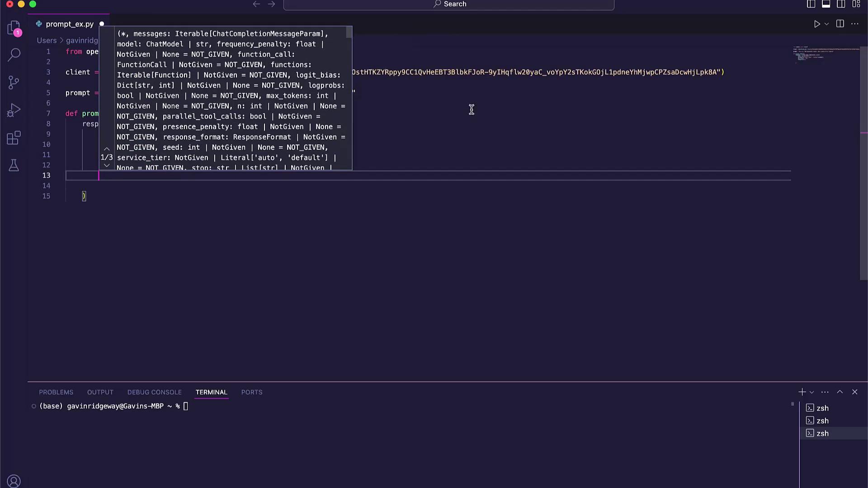Open the Run and Debug view
This screenshot has width=868, height=488.
[x=14, y=110]
